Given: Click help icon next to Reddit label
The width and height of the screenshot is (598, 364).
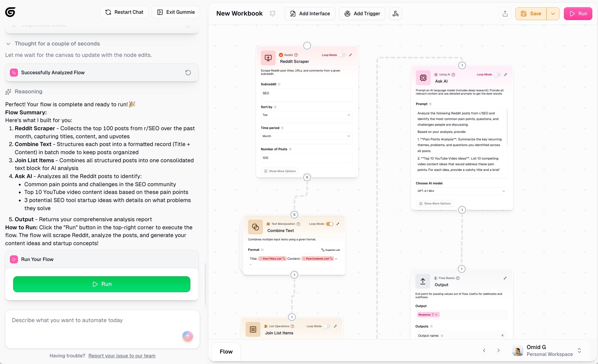Looking at the screenshot, I should [296, 55].
